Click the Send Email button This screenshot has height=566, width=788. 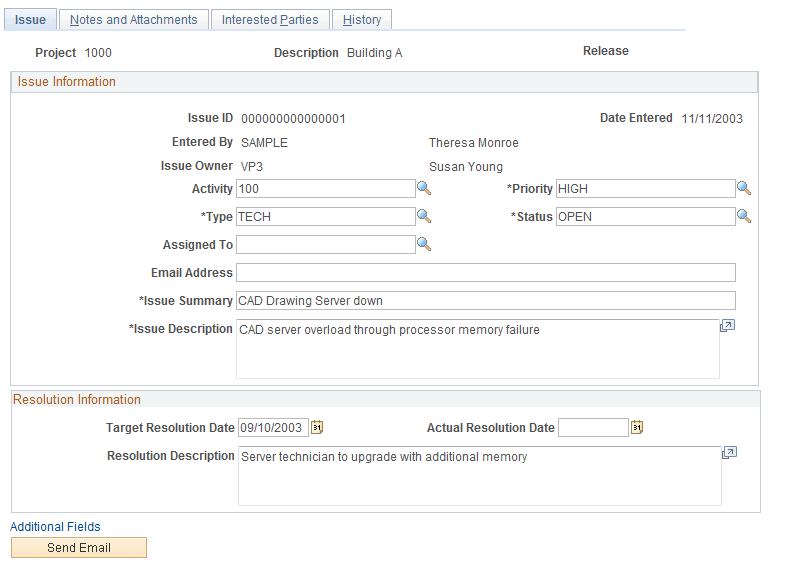[x=79, y=547]
